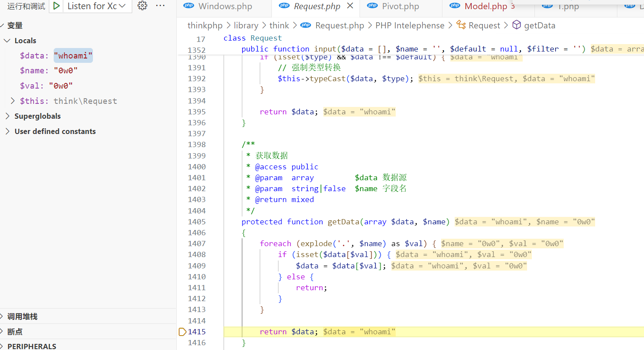Image resolution: width=644 pixels, height=350 pixels.
Task: Click 运行和调试 panel title
Action: tap(26, 6)
